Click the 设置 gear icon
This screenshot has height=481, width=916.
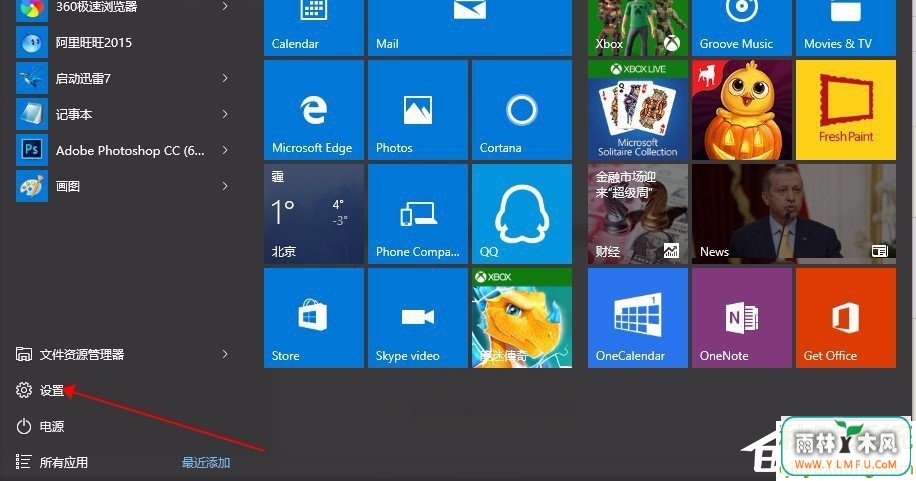(24, 390)
